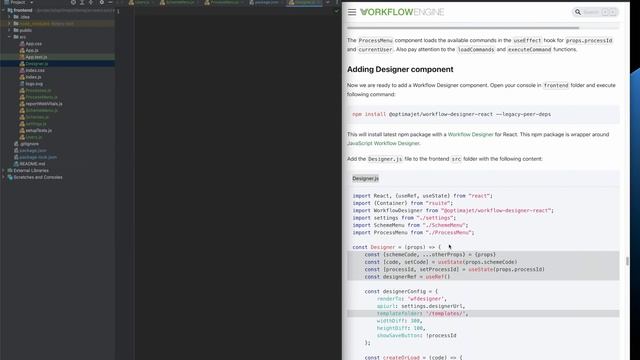The width and height of the screenshot is (640, 360).
Task: Click the npm install command code block
Action: 483,114
